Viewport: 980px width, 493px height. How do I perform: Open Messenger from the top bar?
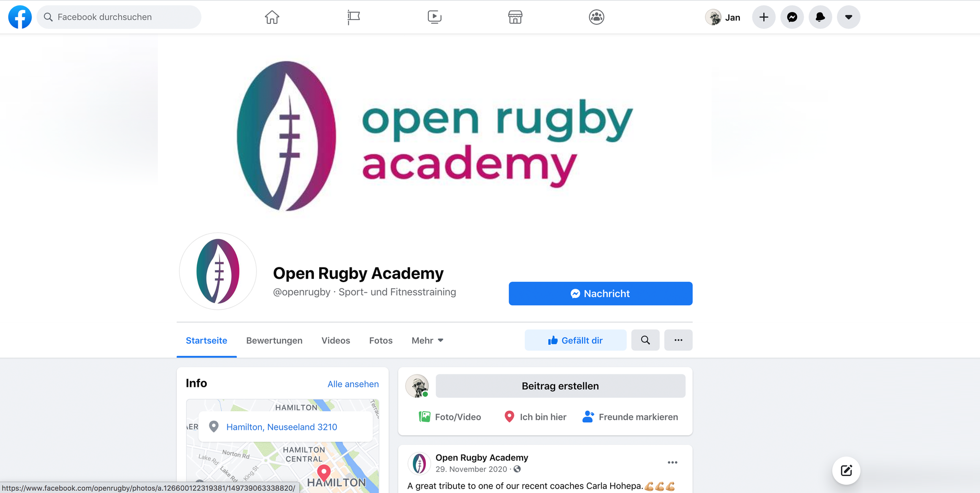point(792,17)
